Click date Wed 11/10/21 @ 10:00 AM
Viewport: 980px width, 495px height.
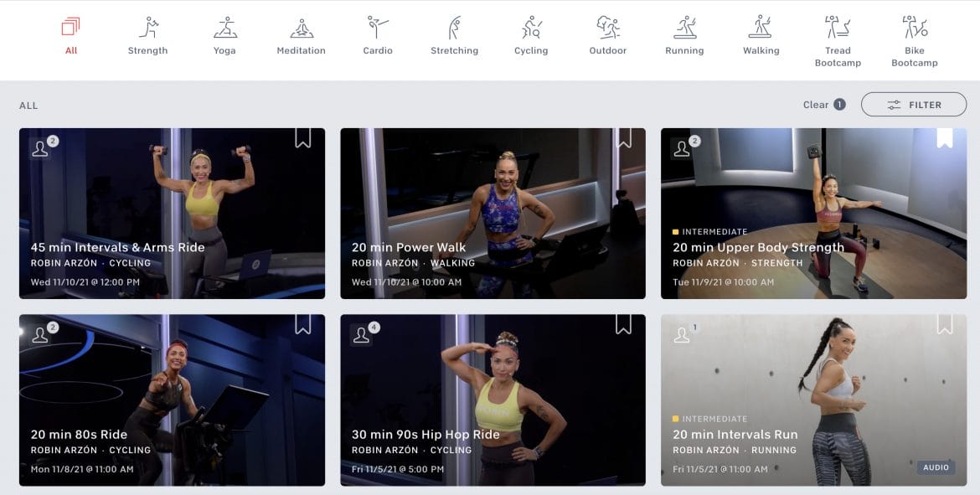pos(406,282)
